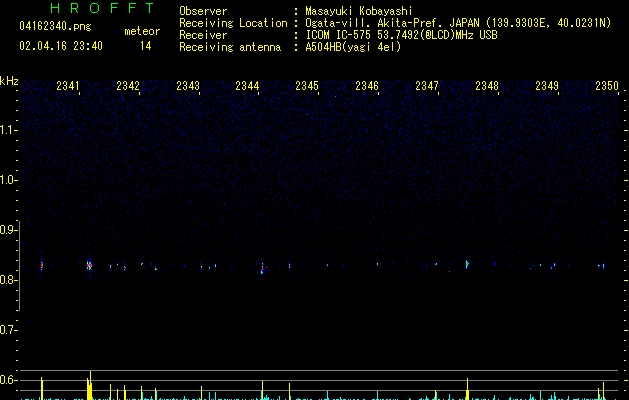Click the 2346 time marker
629x400 pixels.
(x=367, y=86)
